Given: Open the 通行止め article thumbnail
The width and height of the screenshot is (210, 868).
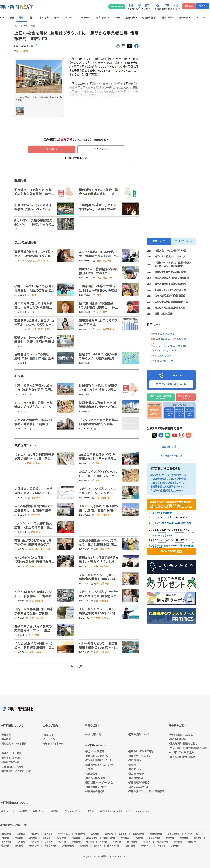Looking at the screenshot, I should (66, 358).
